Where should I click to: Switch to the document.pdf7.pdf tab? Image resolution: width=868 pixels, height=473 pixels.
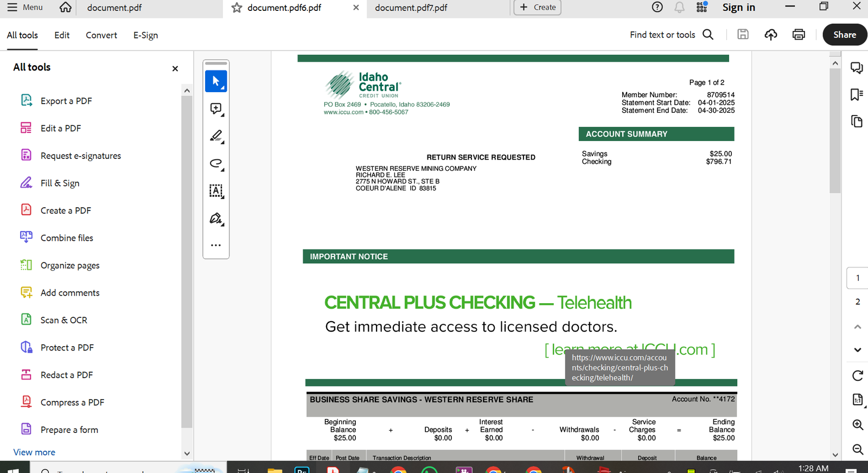tap(411, 8)
